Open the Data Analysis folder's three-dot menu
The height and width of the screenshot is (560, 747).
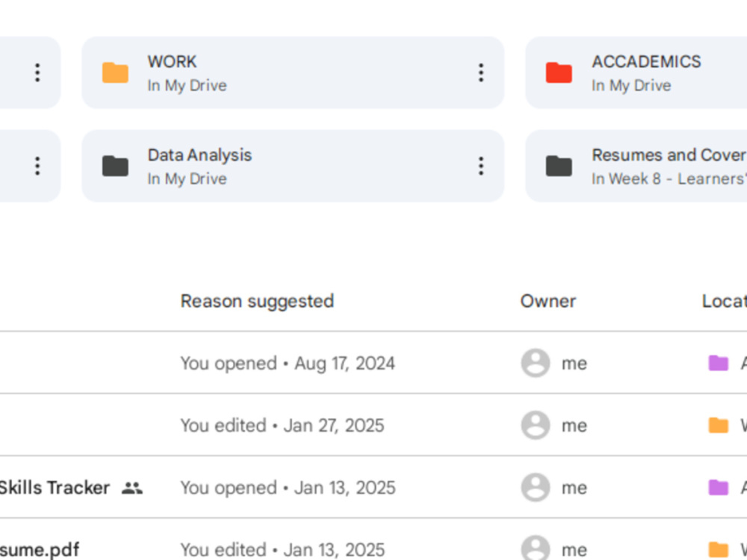[480, 167]
